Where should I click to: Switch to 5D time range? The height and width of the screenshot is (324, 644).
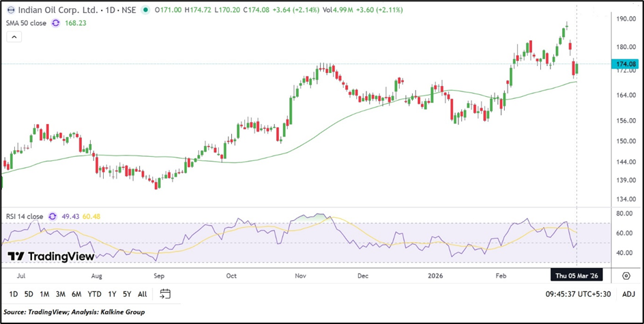(x=29, y=294)
